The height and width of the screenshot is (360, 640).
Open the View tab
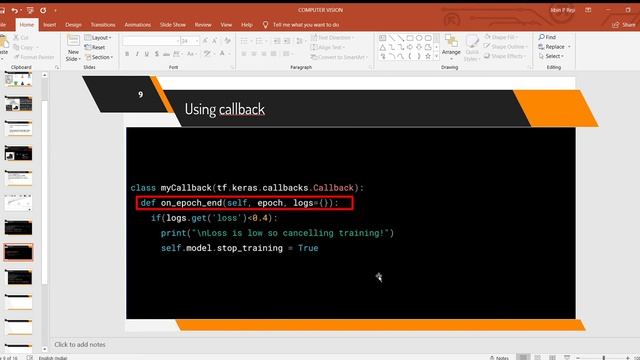(226, 25)
